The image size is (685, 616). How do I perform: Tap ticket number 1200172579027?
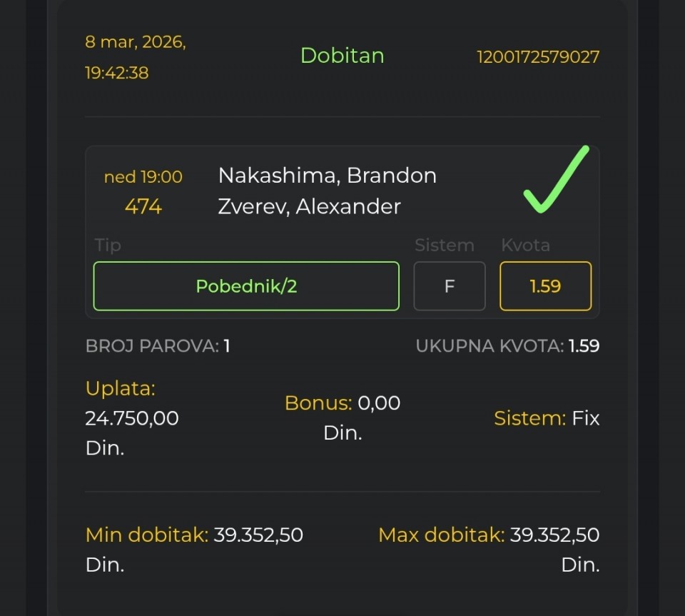[x=538, y=57]
